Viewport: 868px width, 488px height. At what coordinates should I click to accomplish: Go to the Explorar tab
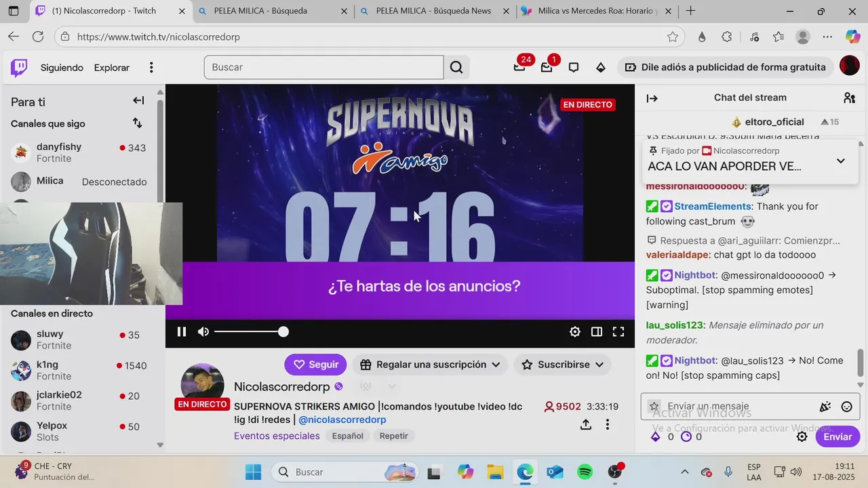coord(112,67)
